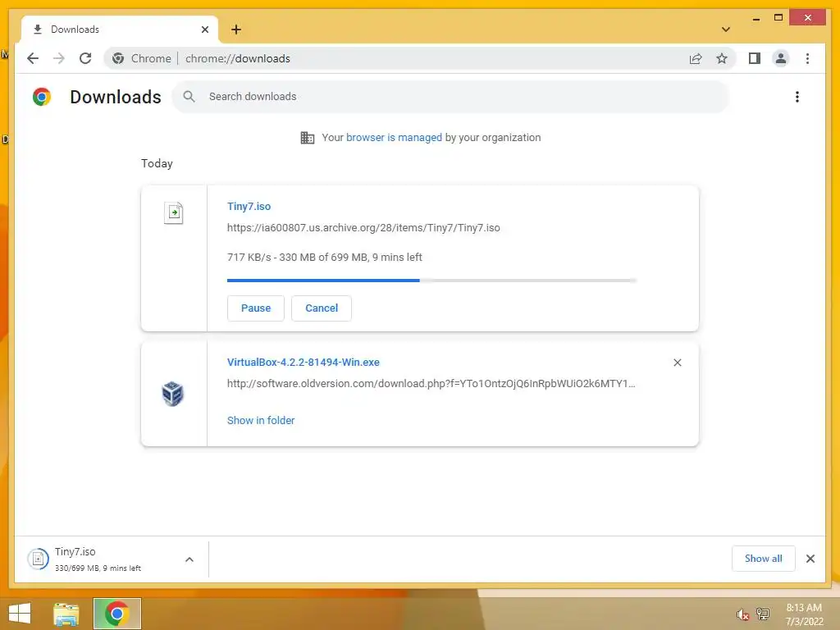The width and height of the screenshot is (840, 630).
Task: Share this page using the share icon
Action: [x=696, y=58]
